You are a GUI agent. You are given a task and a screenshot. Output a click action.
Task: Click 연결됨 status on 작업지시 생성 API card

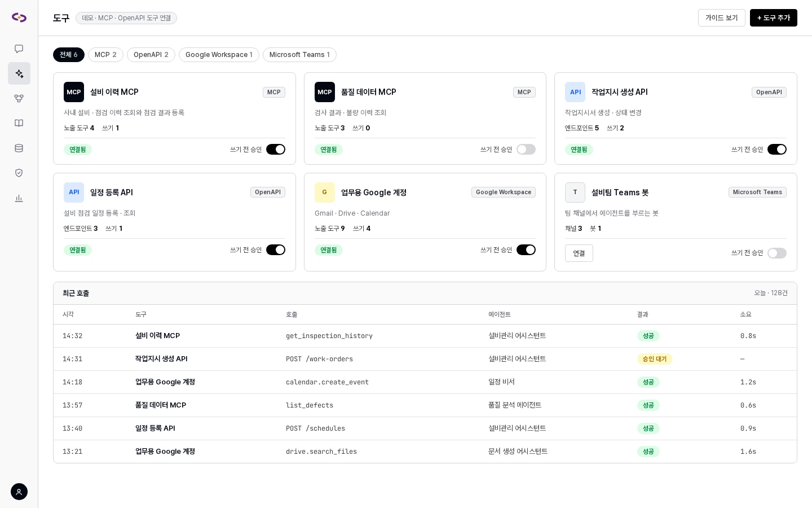tap(579, 150)
